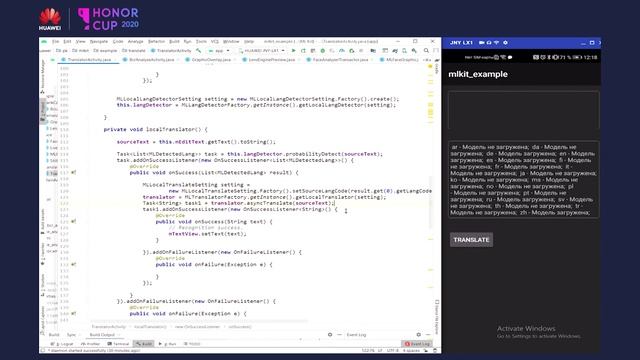Open the Tools menu
Image resolution: width=640 pixels, height=360 pixels.
pos(201,42)
